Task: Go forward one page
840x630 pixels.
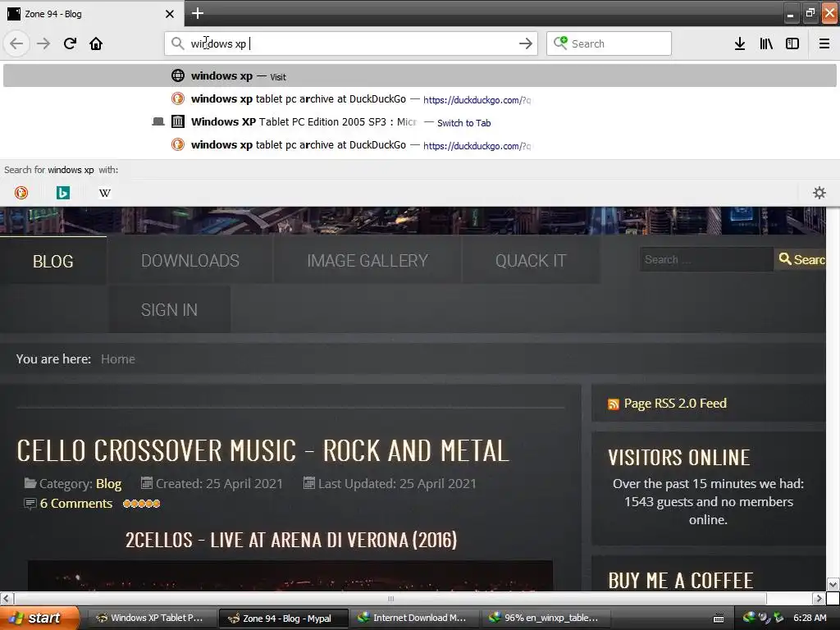Action: (43, 43)
